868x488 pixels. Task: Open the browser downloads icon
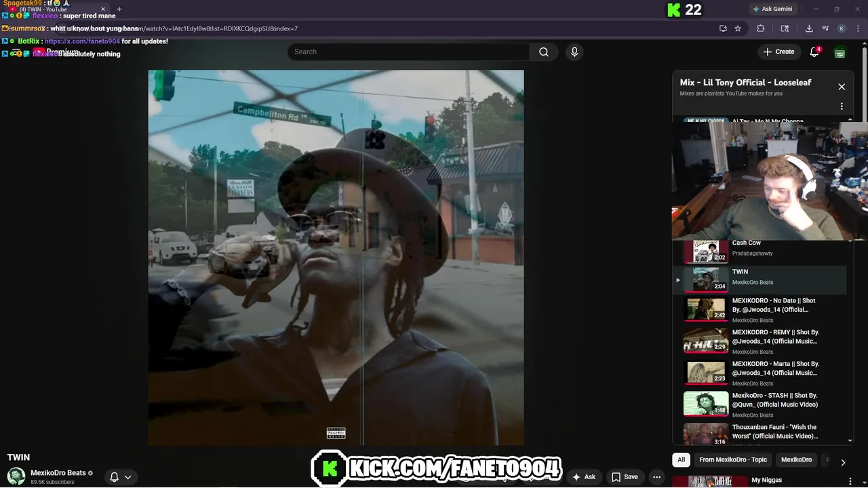809,28
